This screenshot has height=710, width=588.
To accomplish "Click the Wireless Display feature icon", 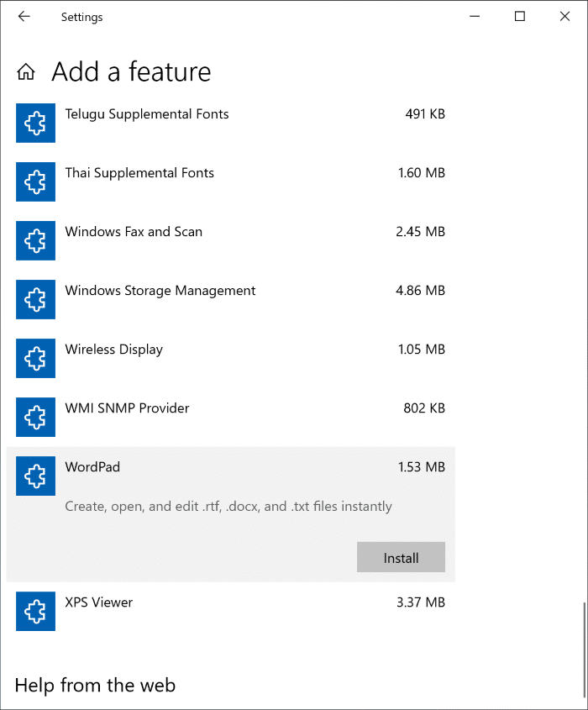I will click(x=36, y=358).
